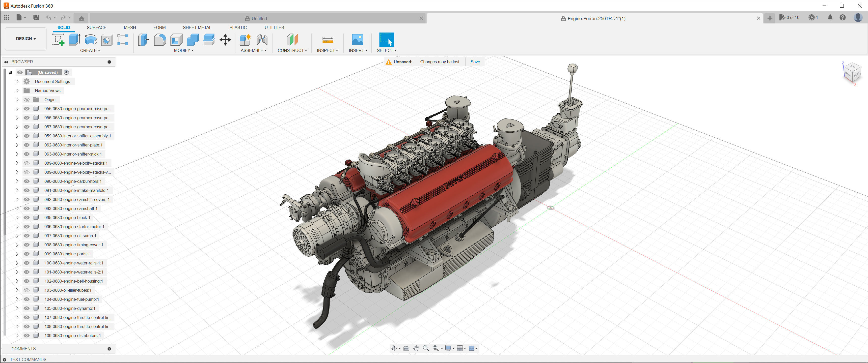Open the Measure tool under Inspect
The height and width of the screenshot is (363, 868).
click(328, 40)
